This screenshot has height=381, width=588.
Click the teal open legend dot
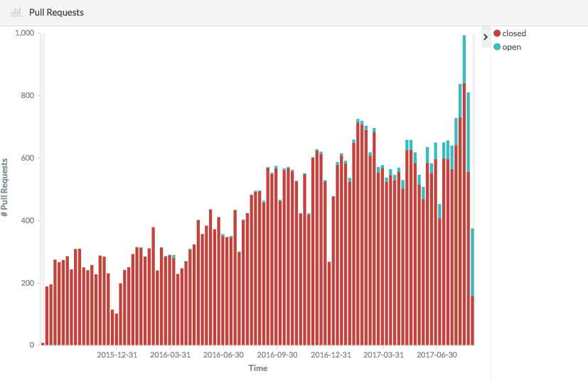497,47
